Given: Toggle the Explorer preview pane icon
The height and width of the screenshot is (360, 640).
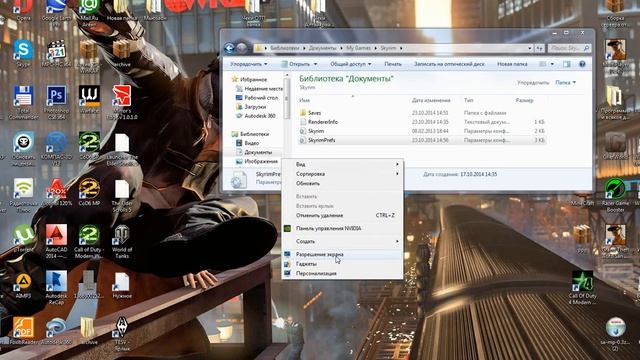Looking at the screenshot, I should (567, 64).
